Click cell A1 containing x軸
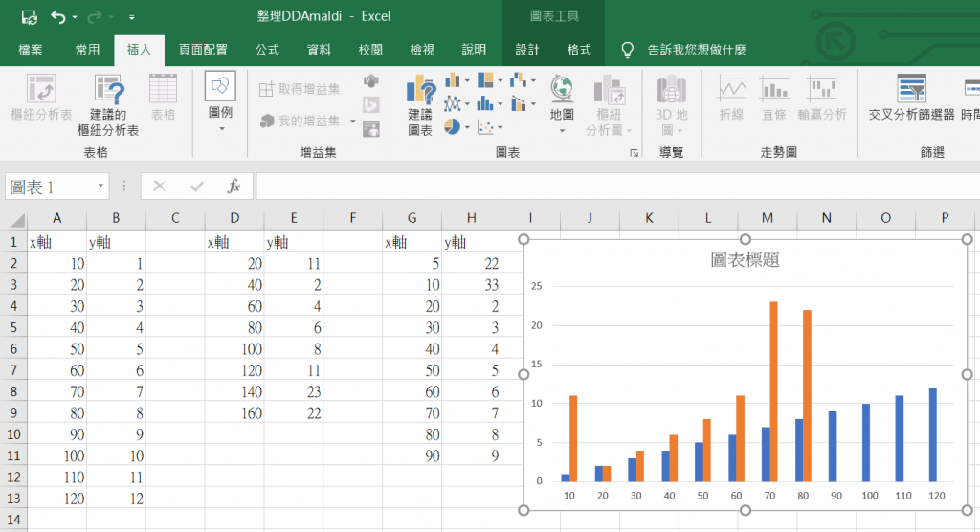The height and width of the screenshot is (532, 980). click(56, 242)
